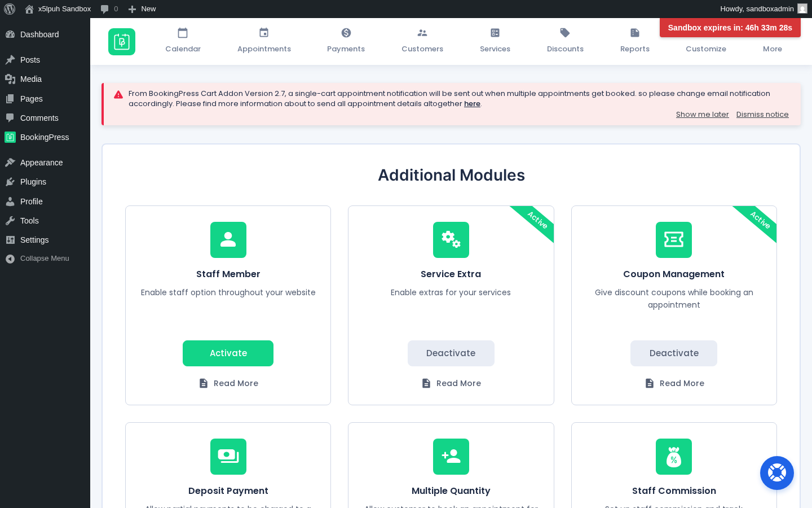Click the WordPress logo icon
The width and height of the screenshot is (812, 508).
tap(10, 9)
